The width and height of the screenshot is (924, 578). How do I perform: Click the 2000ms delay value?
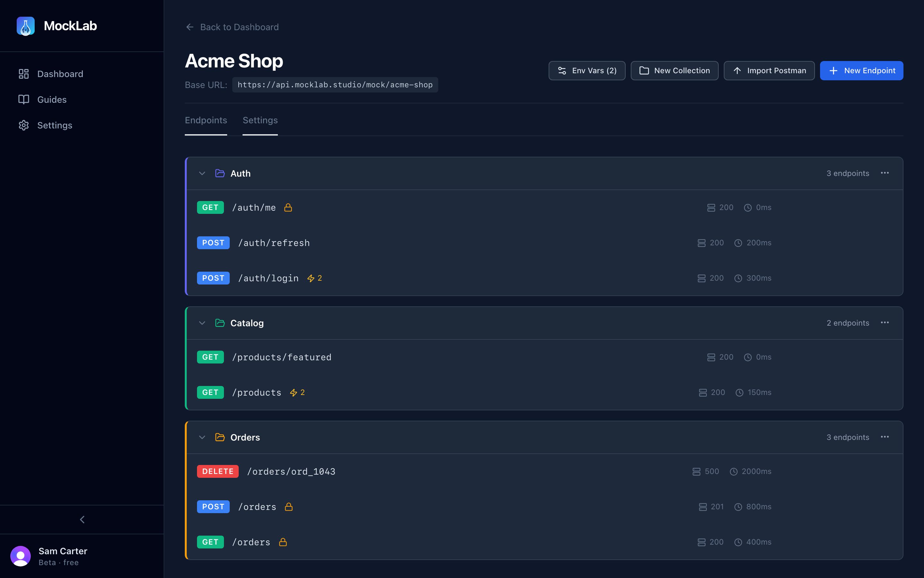point(757,472)
